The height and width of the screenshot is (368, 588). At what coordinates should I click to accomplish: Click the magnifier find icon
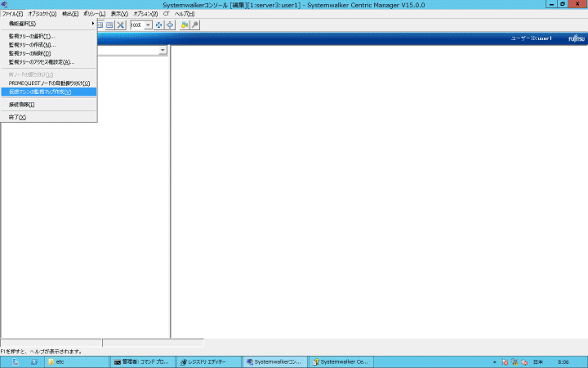pyautogui.click(x=195, y=25)
